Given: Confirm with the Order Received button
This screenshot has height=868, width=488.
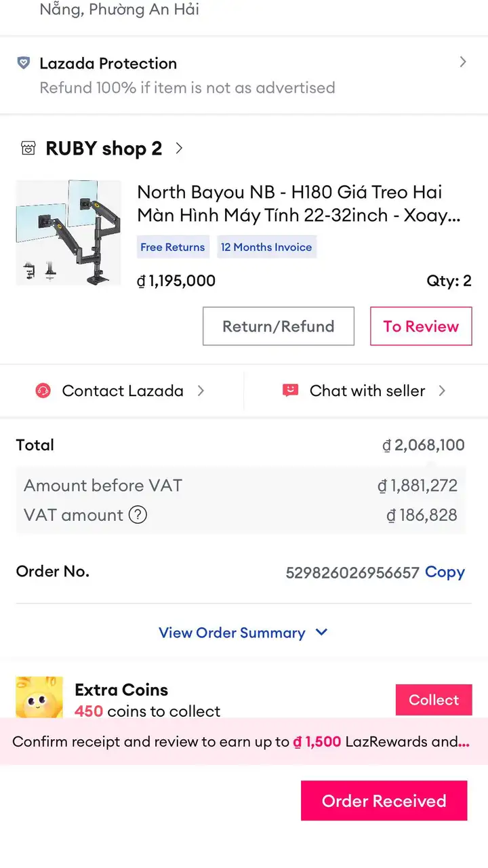Looking at the screenshot, I should [384, 801].
